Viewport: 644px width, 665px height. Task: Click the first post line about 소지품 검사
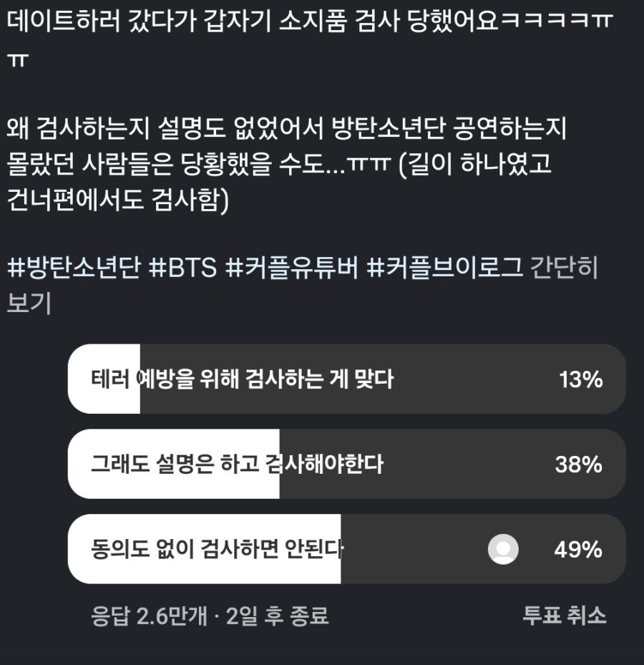[x=308, y=21]
